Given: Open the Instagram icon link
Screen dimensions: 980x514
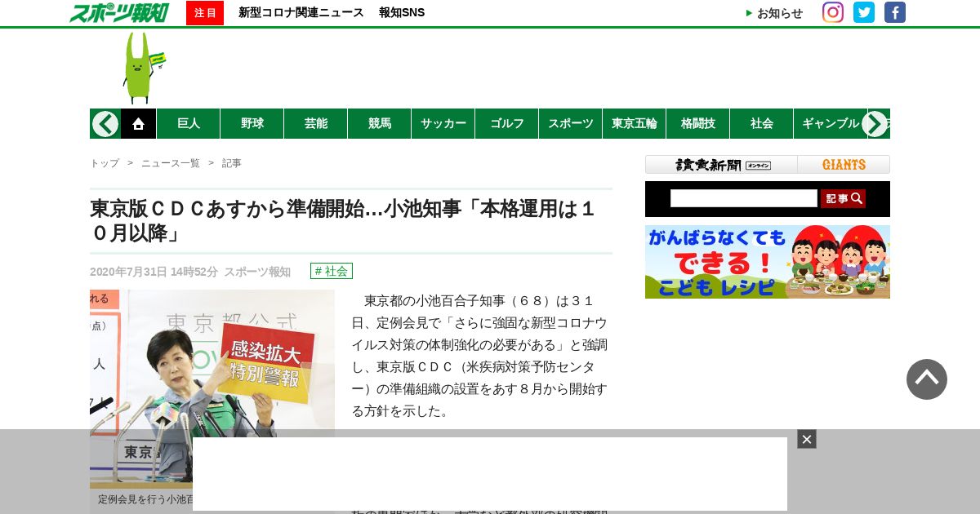Looking at the screenshot, I should [x=833, y=12].
